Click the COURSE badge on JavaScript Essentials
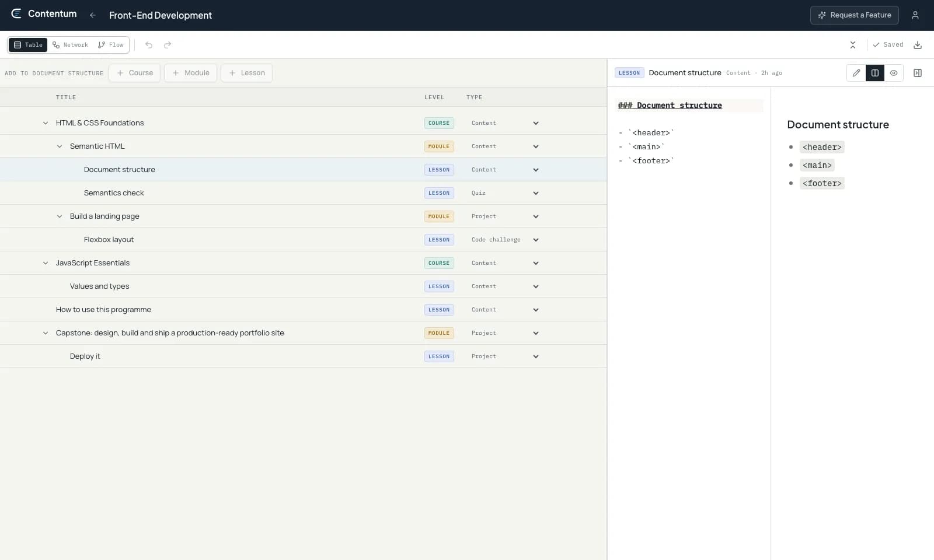The height and width of the screenshot is (560, 934). [x=439, y=263]
